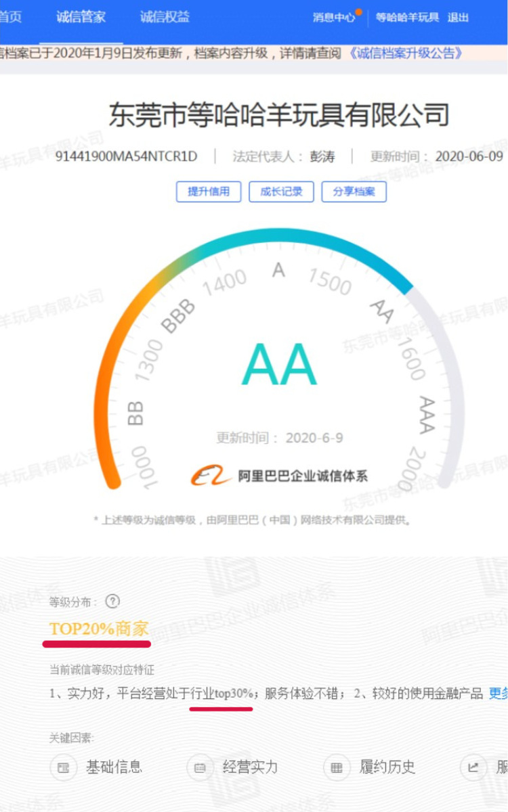Click the 等哈哈羊玩具 account name
Screen dimensions: 508x812
tap(407, 18)
